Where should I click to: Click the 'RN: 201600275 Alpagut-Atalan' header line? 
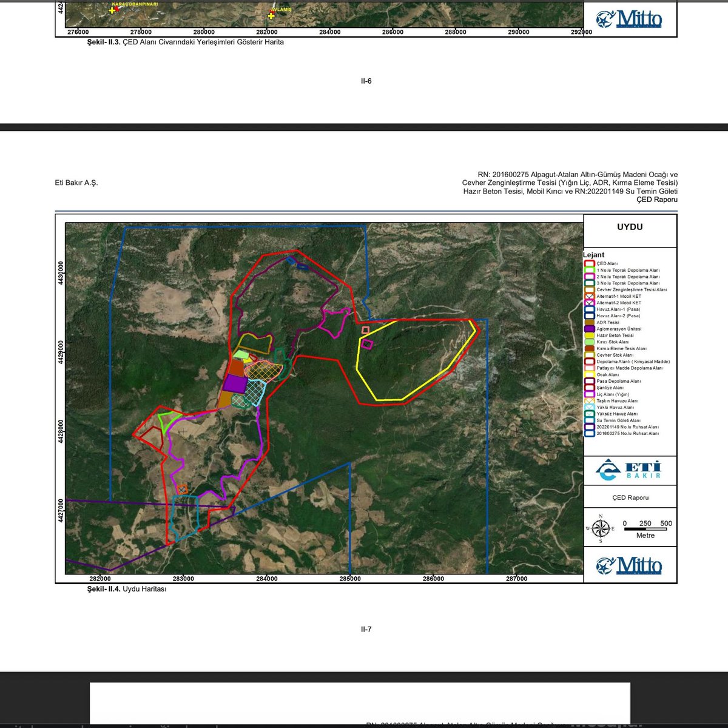click(578, 175)
